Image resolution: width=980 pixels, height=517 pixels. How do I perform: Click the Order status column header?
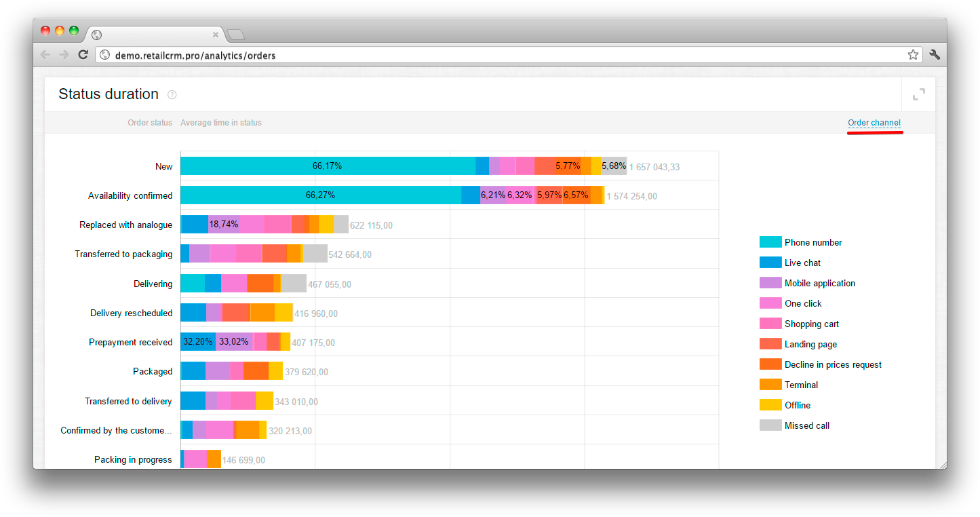pos(150,123)
